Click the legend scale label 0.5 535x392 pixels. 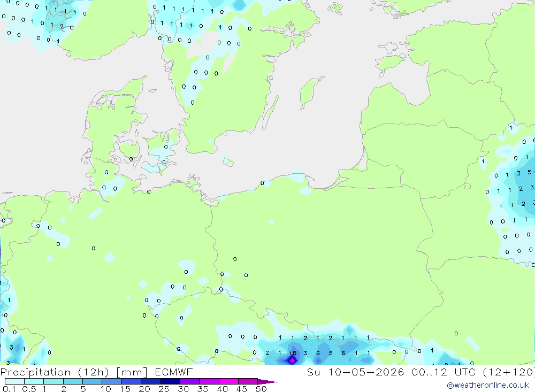coord(29,389)
